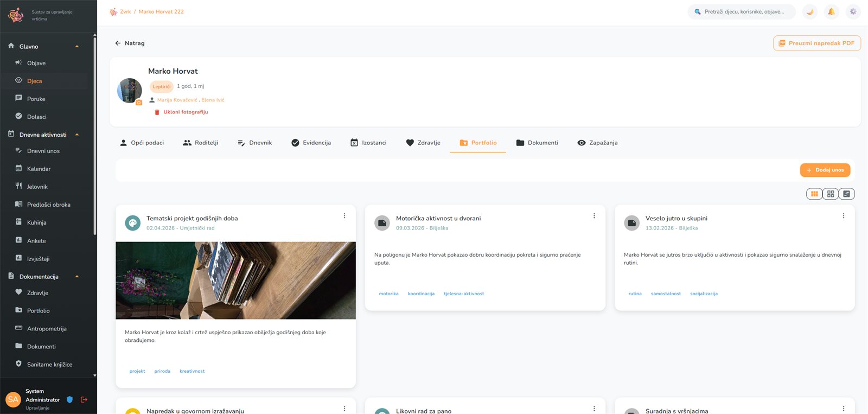Open parent Marija Kovačević link
The height and width of the screenshot is (414, 868).
point(177,100)
